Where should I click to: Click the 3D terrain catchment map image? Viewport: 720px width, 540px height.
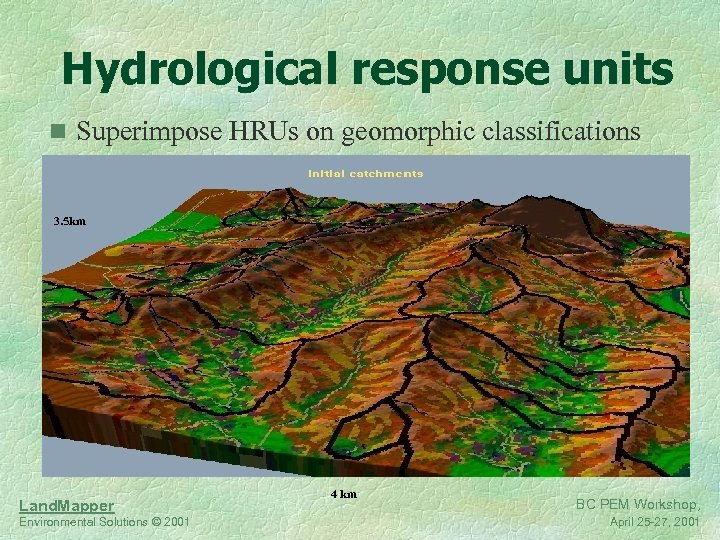366,316
